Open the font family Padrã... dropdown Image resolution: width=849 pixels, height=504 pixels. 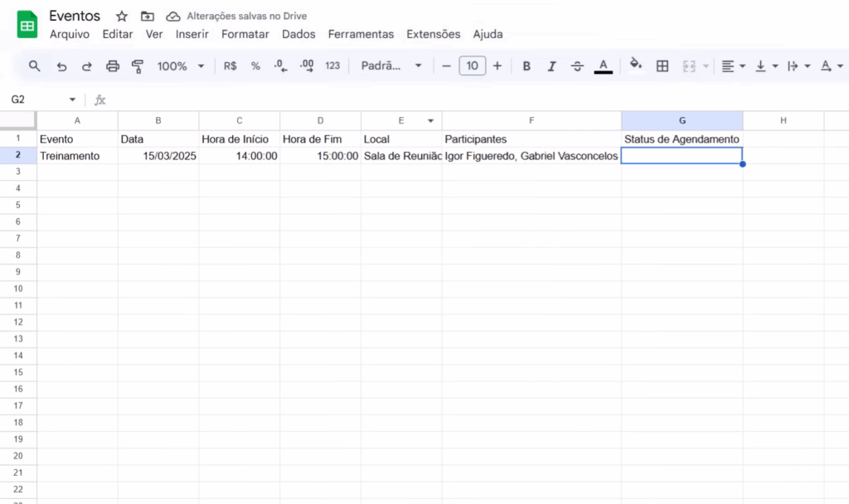[391, 66]
